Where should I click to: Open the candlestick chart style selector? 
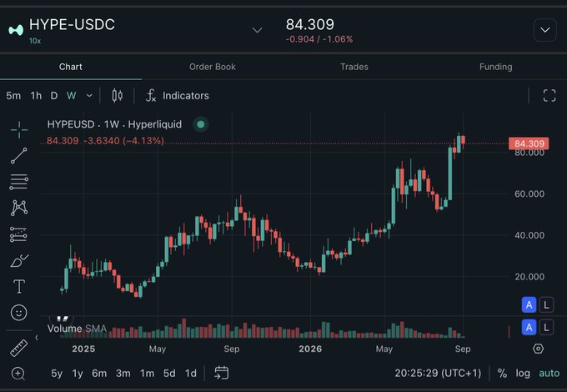[118, 95]
